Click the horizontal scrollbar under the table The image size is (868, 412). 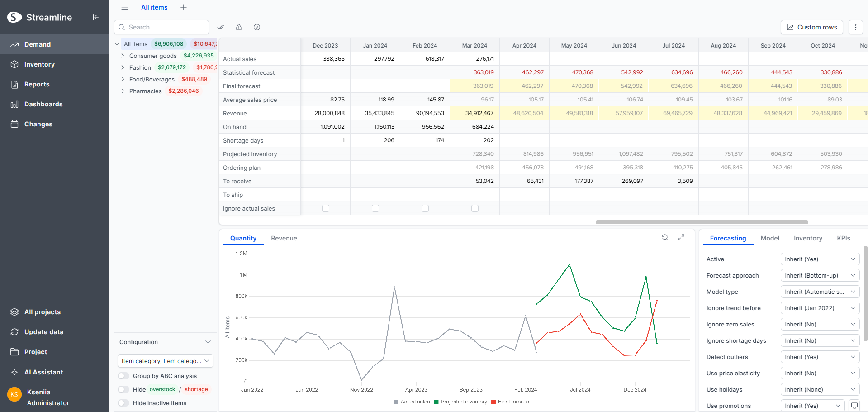coord(702,222)
